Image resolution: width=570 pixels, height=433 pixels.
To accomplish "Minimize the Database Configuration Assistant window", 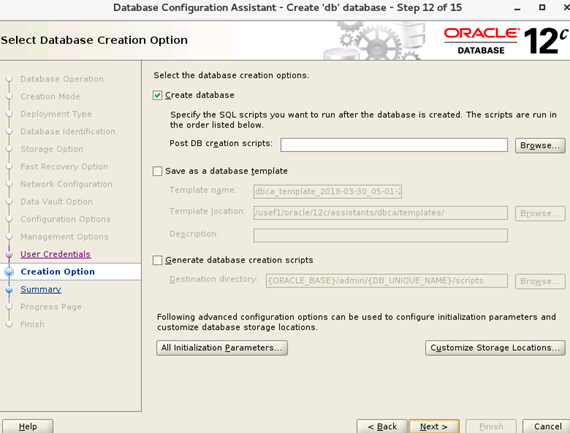I will [518, 9].
